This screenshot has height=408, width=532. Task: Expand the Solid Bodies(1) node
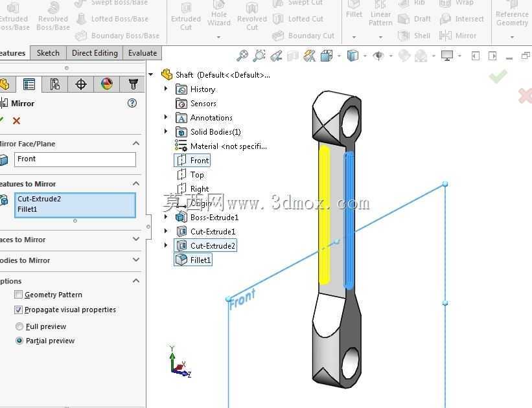click(x=166, y=131)
